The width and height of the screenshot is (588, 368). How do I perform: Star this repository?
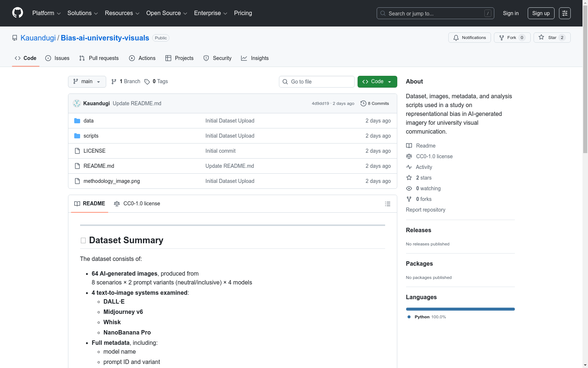552,38
